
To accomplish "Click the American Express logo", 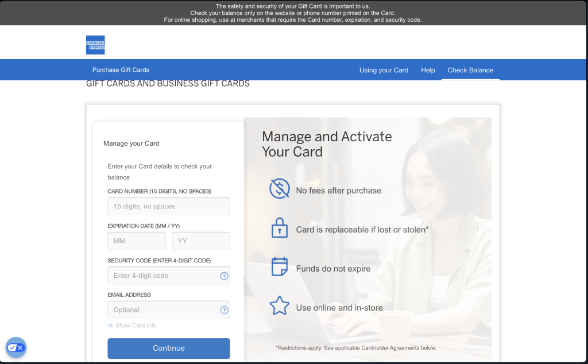I will click(x=95, y=45).
